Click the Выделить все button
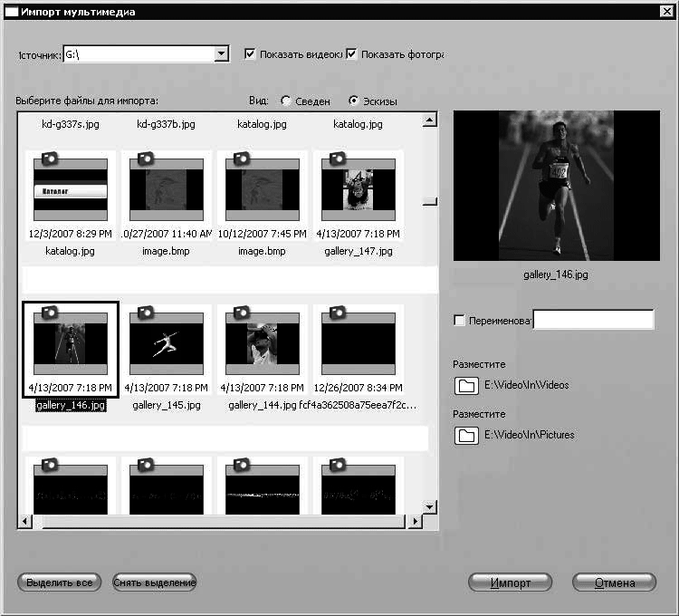 coord(60,582)
